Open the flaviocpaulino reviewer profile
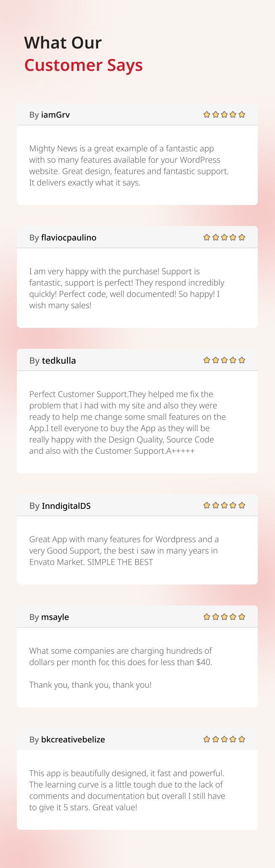 click(x=68, y=238)
